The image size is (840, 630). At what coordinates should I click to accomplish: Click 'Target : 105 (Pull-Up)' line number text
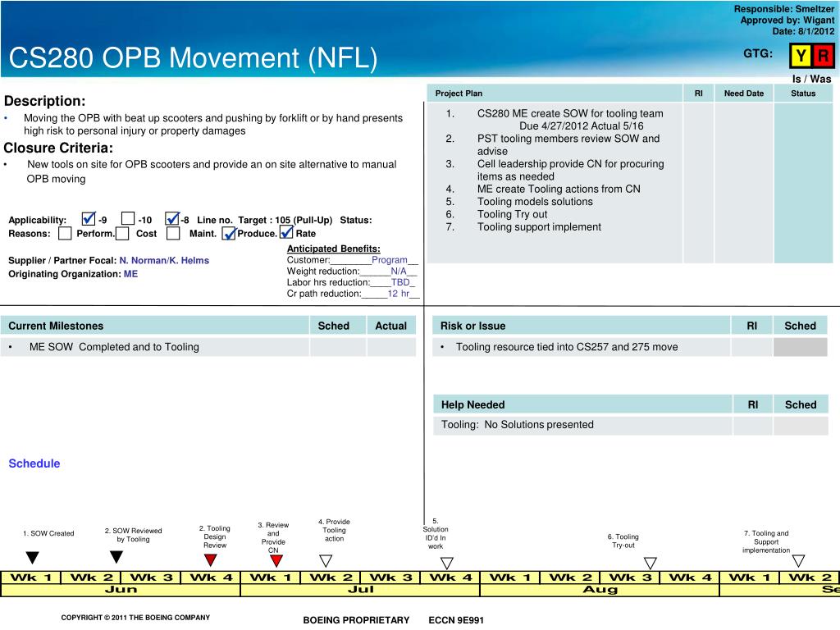click(x=285, y=220)
